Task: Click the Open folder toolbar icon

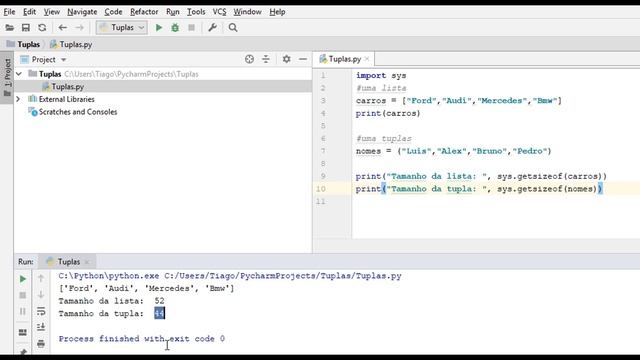Action: pos(9,28)
